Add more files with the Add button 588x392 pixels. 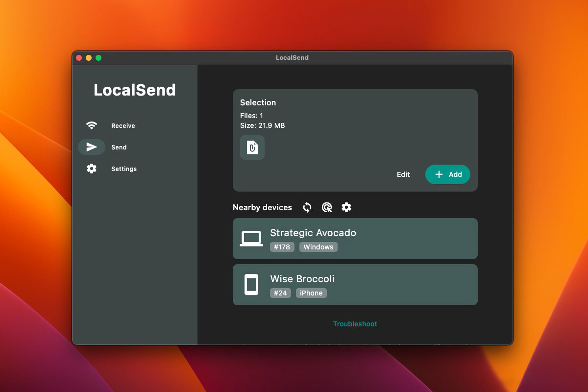448,174
